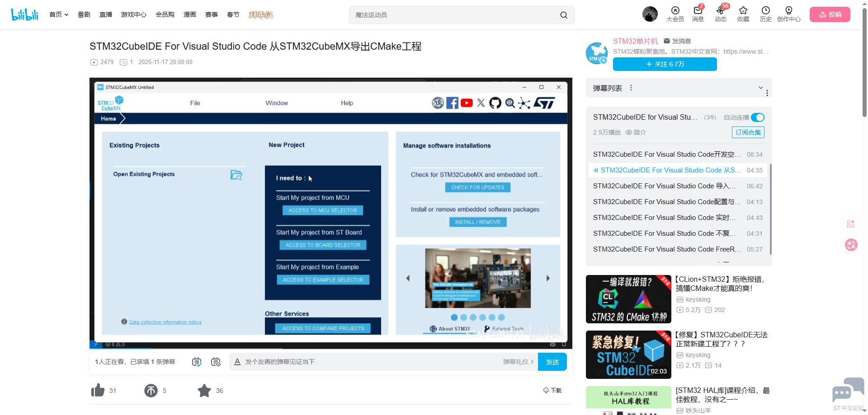
Task: Open the 弹幕礼仪 etiquette link
Action: pyautogui.click(x=518, y=362)
